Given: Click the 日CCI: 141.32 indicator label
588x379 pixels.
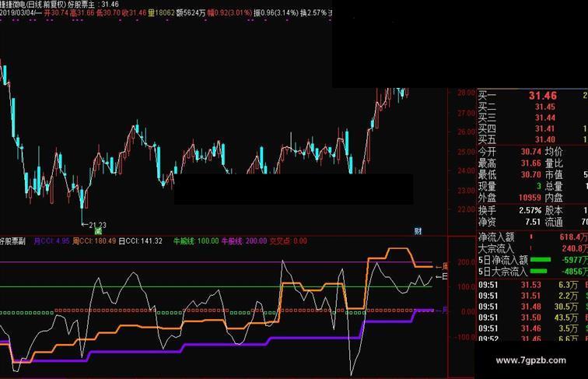Looking at the screenshot, I should [x=140, y=241].
